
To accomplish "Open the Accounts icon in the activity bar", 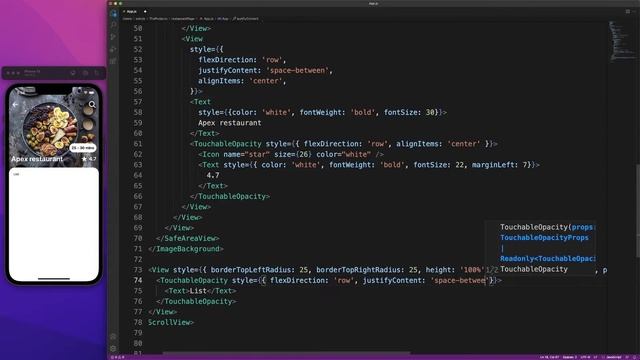I will 113,337.
